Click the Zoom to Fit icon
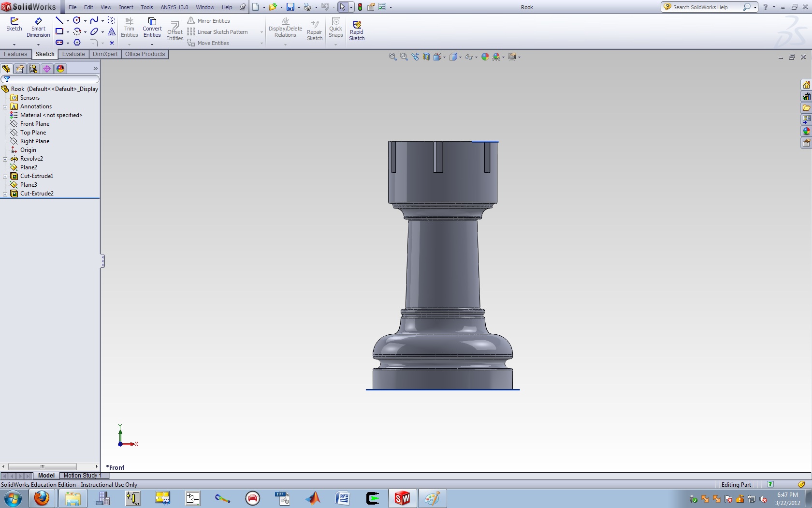The image size is (812, 508). [x=393, y=57]
